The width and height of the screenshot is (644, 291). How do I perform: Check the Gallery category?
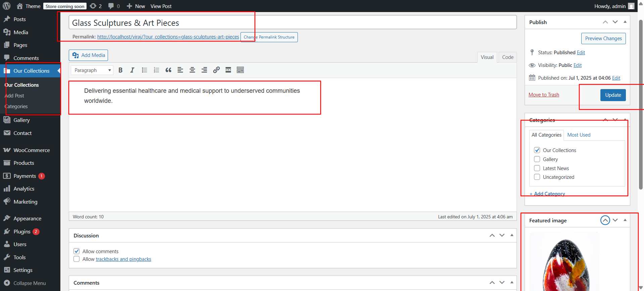click(x=537, y=159)
